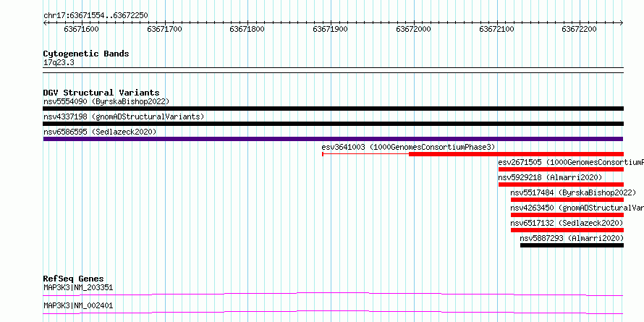Viewport: 644px width, 322px height.
Task: Open the DGV Structural Variants track title
Action: tap(101, 93)
